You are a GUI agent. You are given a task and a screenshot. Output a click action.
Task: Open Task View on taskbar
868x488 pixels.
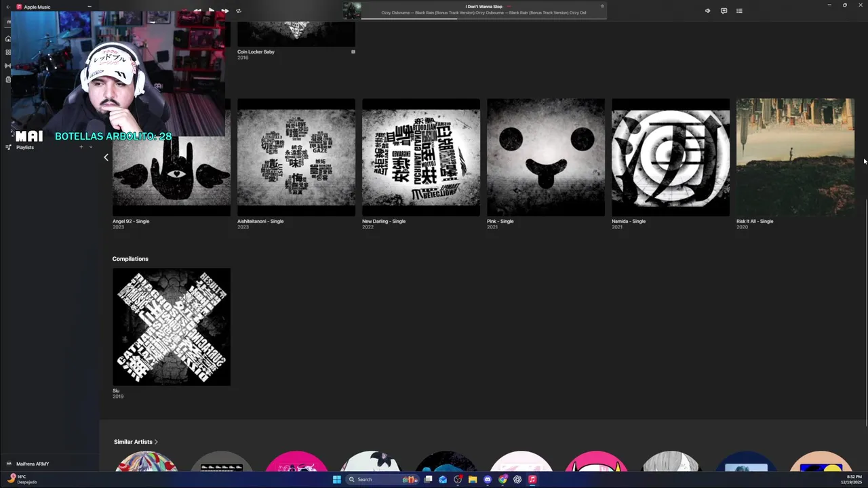[x=429, y=480]
